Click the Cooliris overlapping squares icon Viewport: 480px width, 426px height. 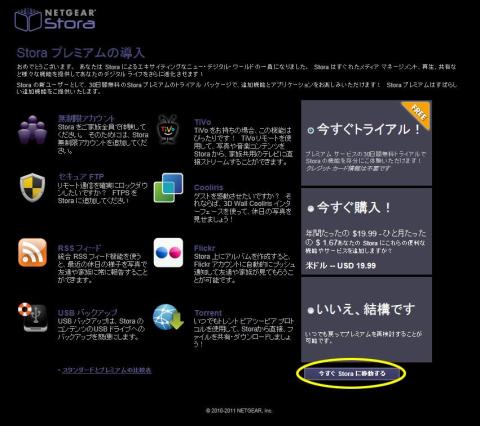(168, 188)
